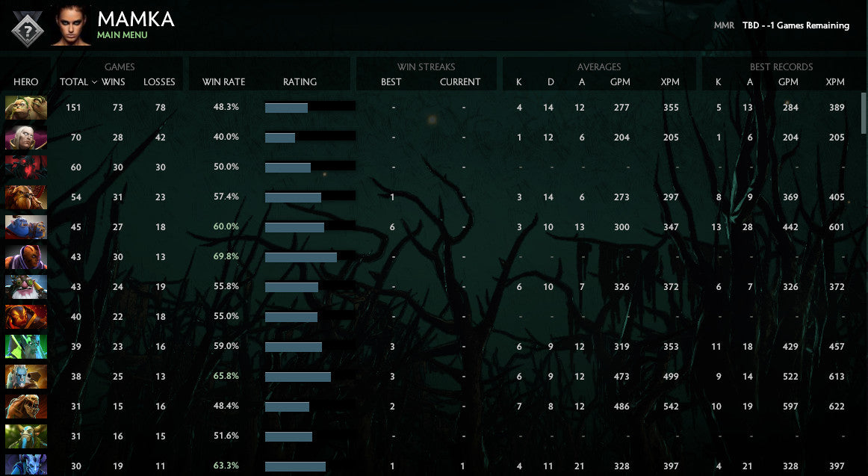
Task: Select the Sniper hero icon
Action: [26, 286]
